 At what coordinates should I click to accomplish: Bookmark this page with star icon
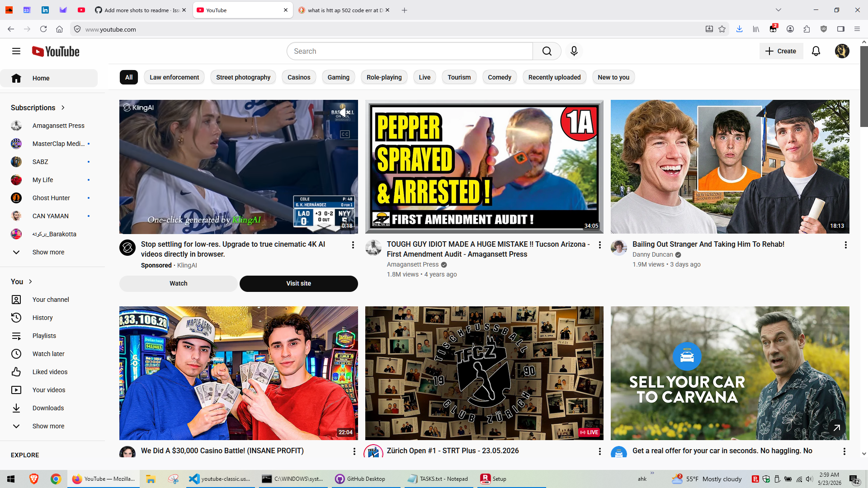pyautogui.click(x=722, y=29)
